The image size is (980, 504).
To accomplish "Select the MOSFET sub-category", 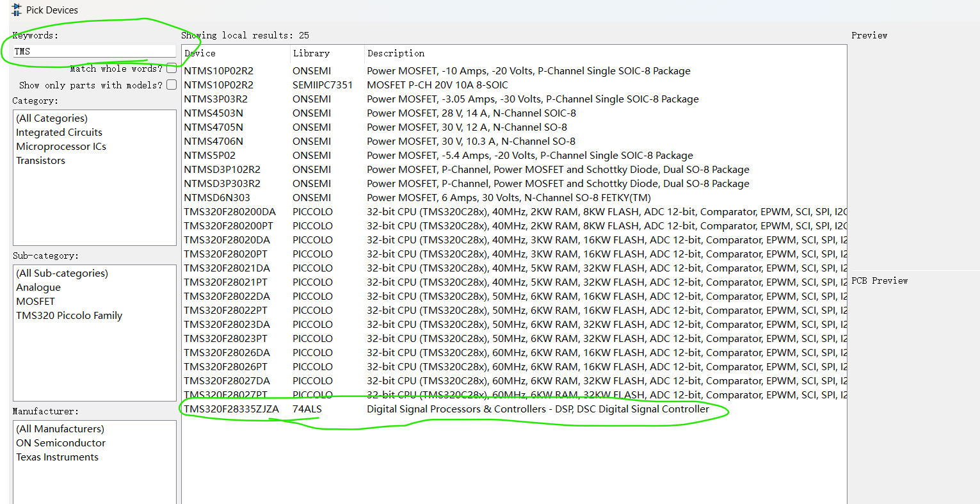I will (x=35, y=302).
